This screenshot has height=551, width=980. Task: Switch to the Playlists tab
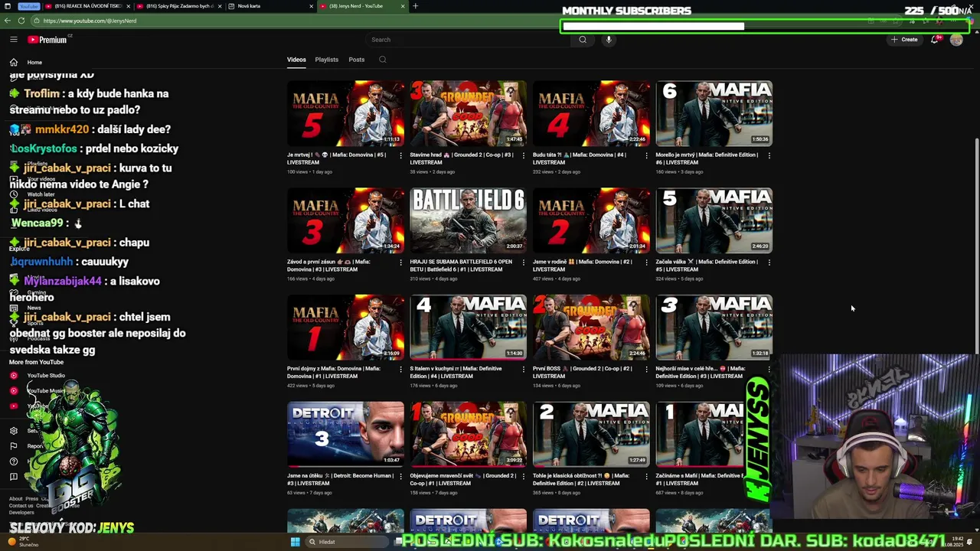click(327, 60)
